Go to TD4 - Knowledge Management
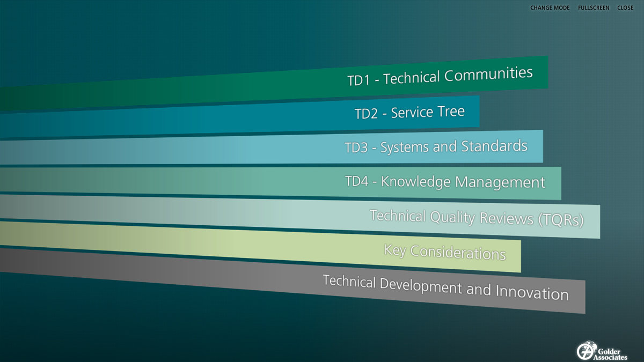 tap(445, 182)
